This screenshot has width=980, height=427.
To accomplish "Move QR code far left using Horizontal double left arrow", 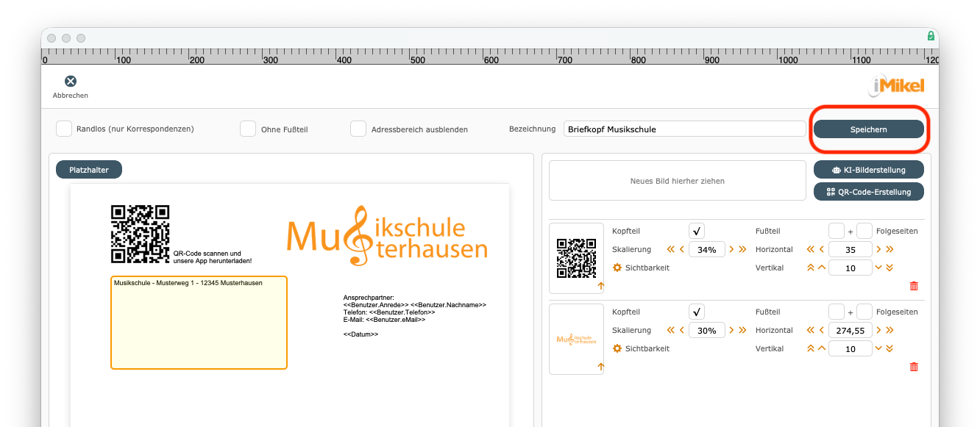I will point(811,249).
